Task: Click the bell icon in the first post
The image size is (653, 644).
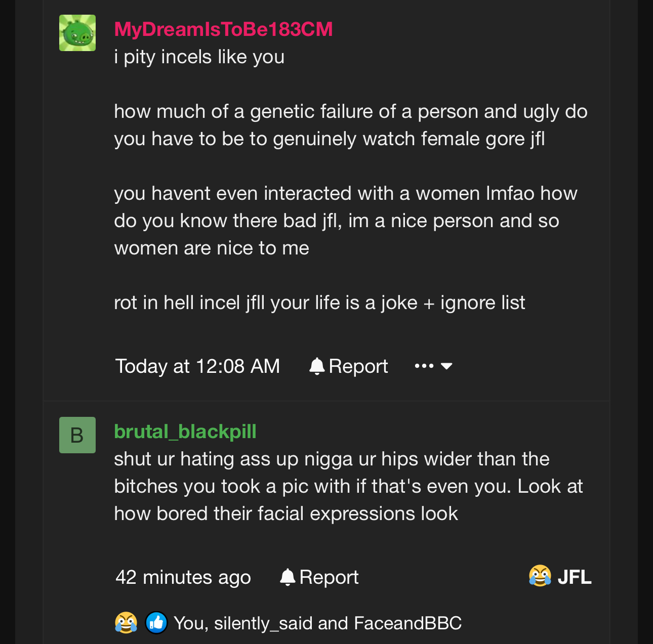Action: [x=317, y=366]
